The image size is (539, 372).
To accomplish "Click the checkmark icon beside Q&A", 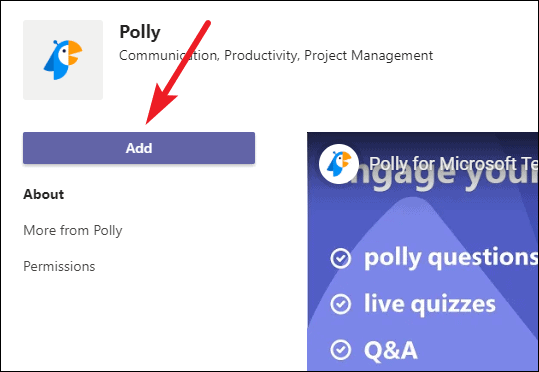I will click(341, 350).
